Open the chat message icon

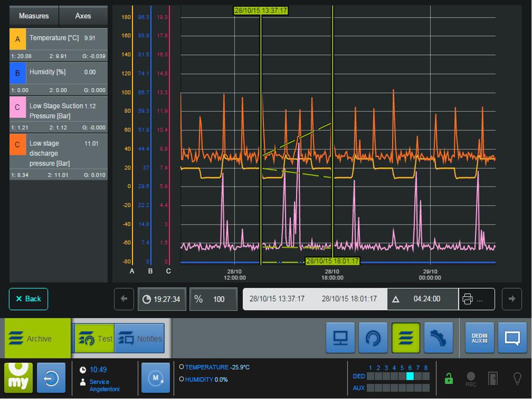(x=512, y=338)
